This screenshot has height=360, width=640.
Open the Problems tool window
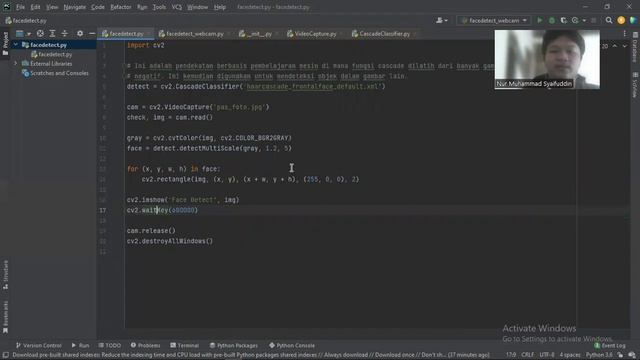pos(146,345)
